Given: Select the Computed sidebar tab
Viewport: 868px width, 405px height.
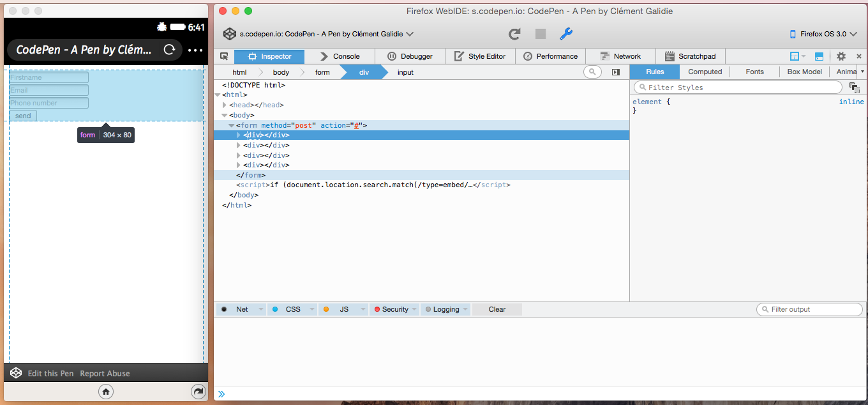Looking at the screenshot, I should coord(705,72).
